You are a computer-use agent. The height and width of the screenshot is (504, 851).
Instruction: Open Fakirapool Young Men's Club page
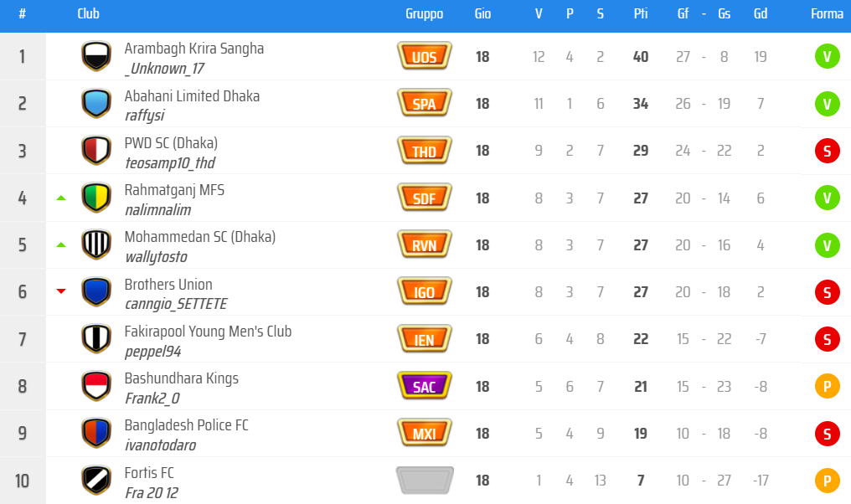(x=208, y=332)
